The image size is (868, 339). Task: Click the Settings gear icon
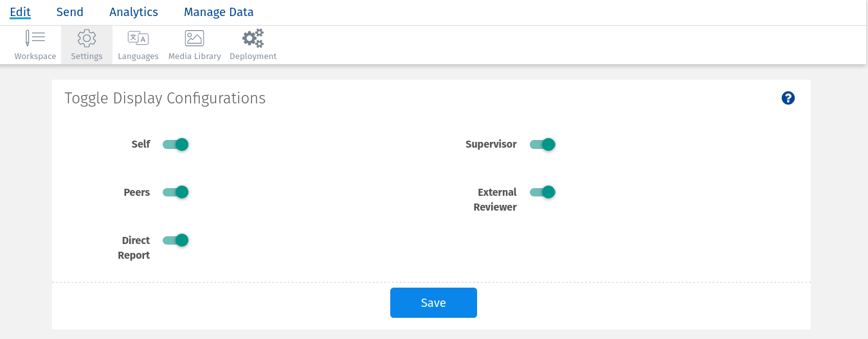[87, 39]
